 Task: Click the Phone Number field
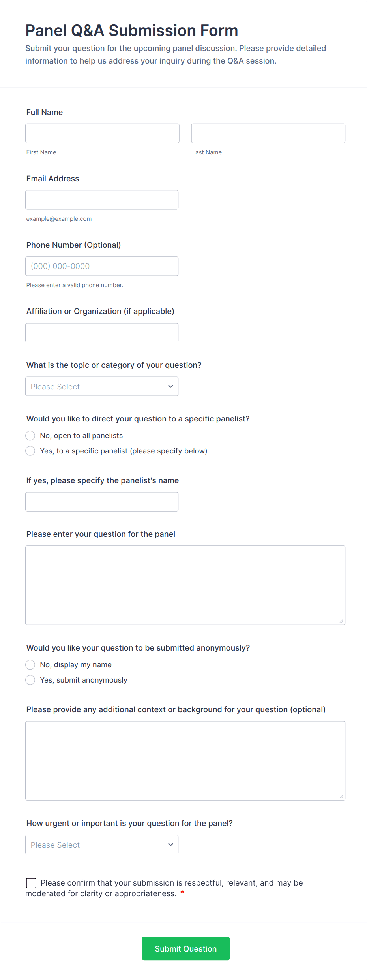pos(102,266)
